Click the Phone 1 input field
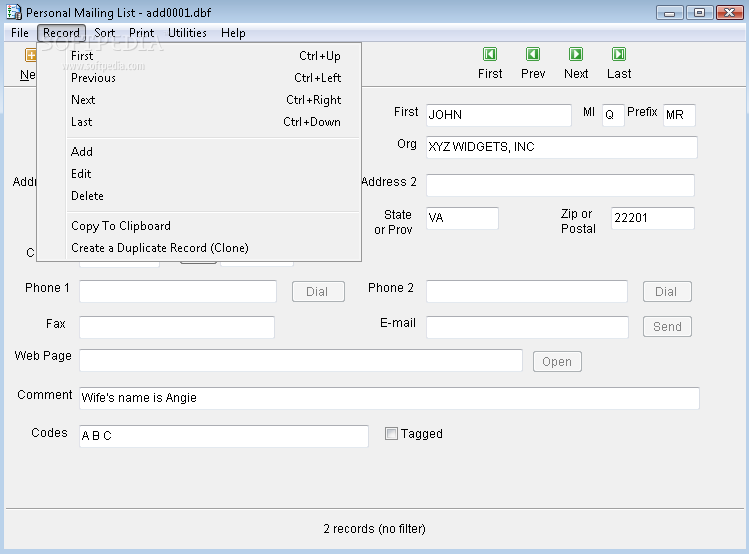749x554 pixels. click(178, 291)
